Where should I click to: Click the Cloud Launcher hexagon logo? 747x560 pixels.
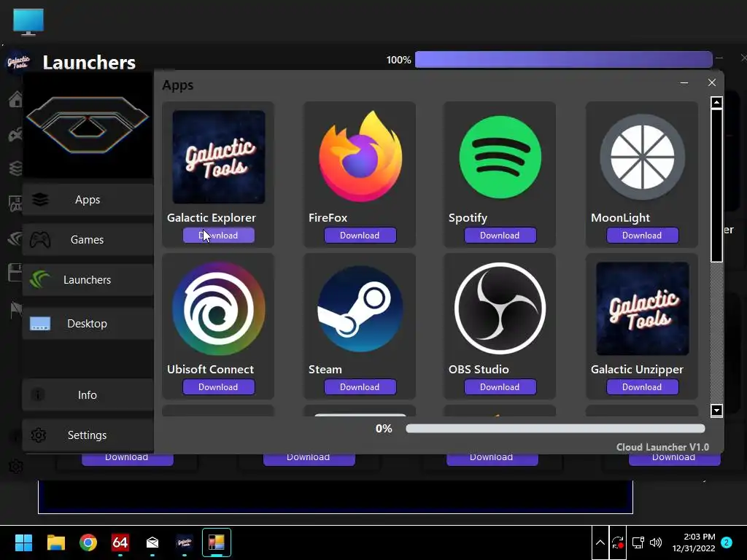[x=88, y=124]
